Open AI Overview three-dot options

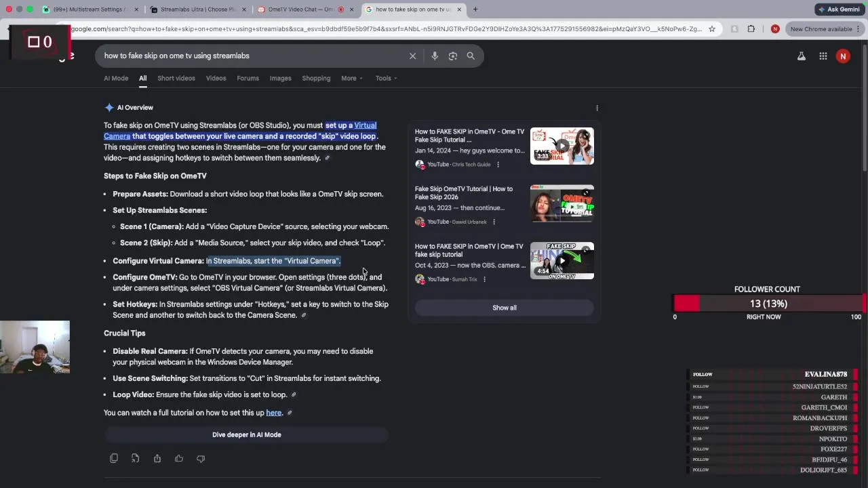point(597,108)
